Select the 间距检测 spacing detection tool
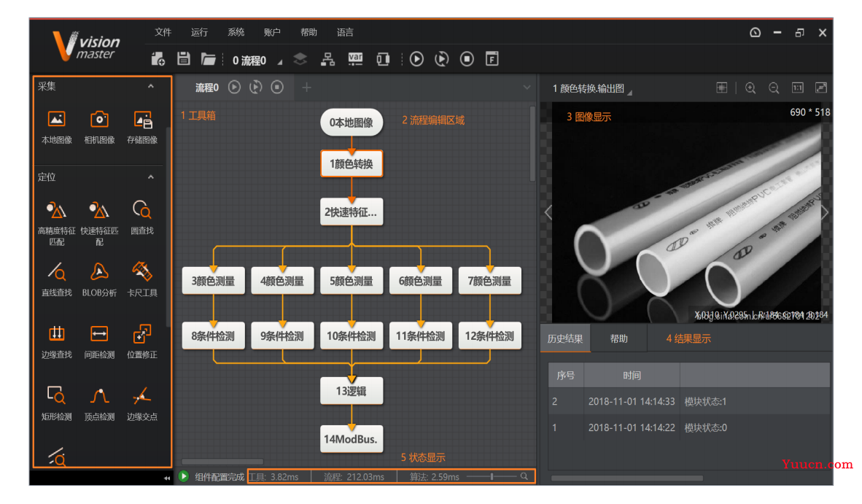Viewport: 862px width, 504px height. click(99, 342)
